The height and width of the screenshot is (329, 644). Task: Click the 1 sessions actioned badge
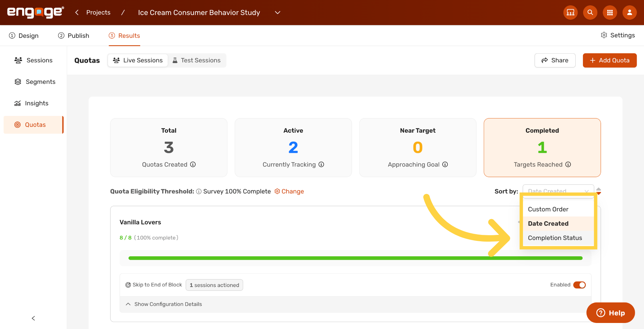214,285
